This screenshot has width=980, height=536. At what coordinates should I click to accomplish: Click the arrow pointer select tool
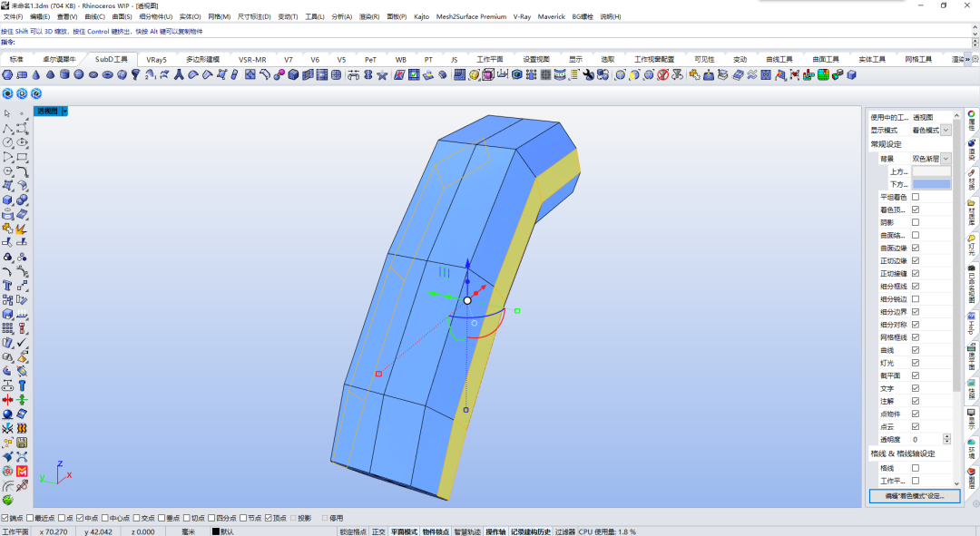(x=7, y=113)
